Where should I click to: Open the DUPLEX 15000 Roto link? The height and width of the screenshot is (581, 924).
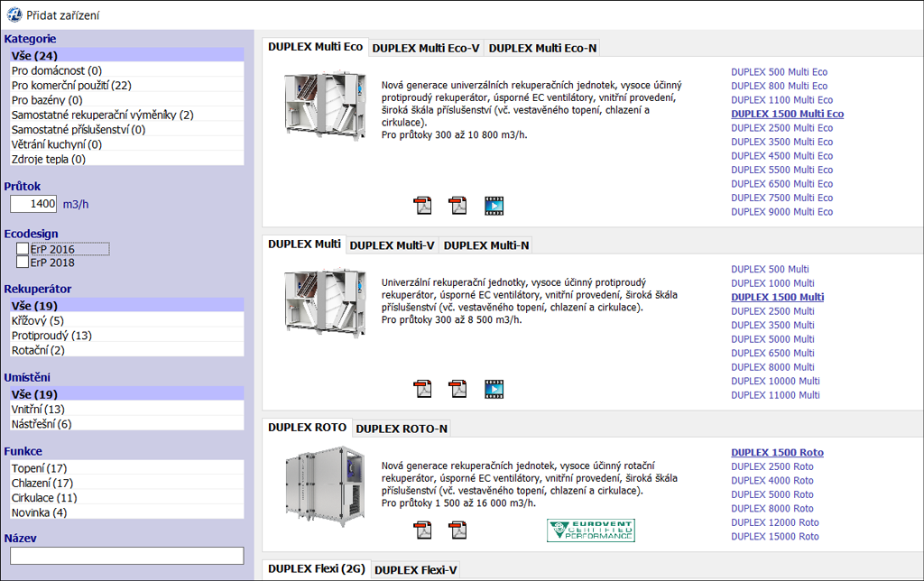(775, 537)
